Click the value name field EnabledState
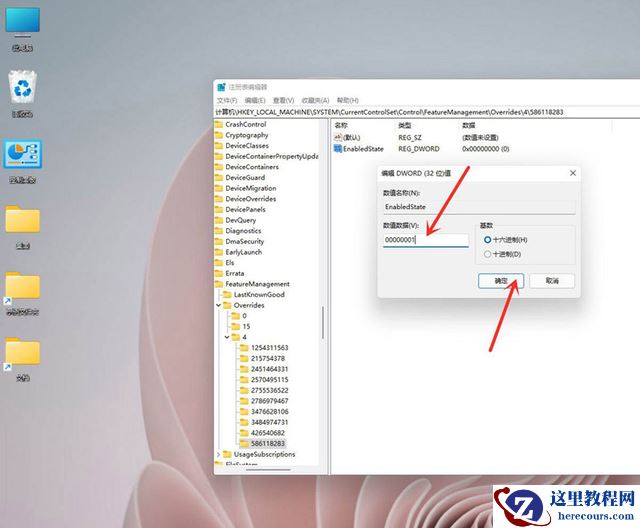Screen dimensions: 640x528 click(x=479, y=207)
